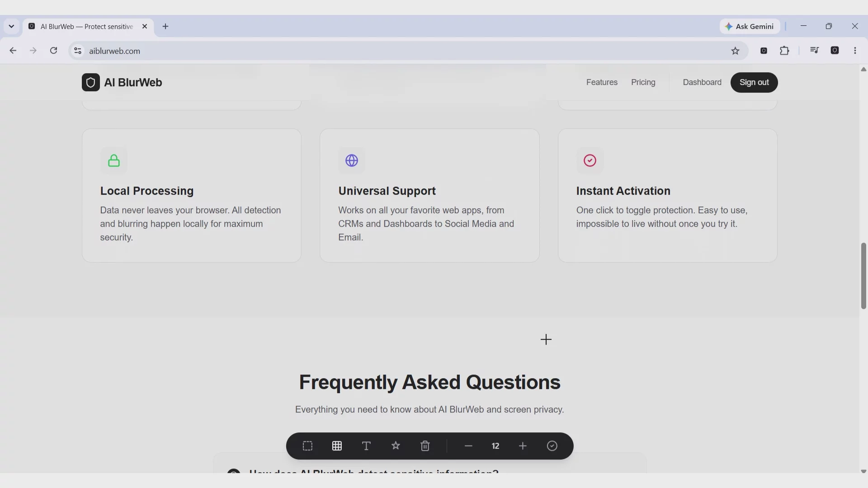Open the Dashboard link
The width and height of the screenshot is (868, 488).
pos(702,82)
